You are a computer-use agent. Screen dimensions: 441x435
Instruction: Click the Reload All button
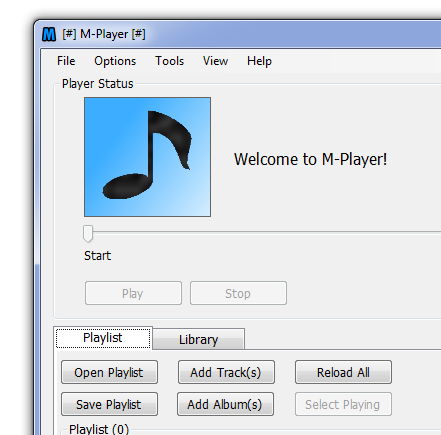(343, 372)
